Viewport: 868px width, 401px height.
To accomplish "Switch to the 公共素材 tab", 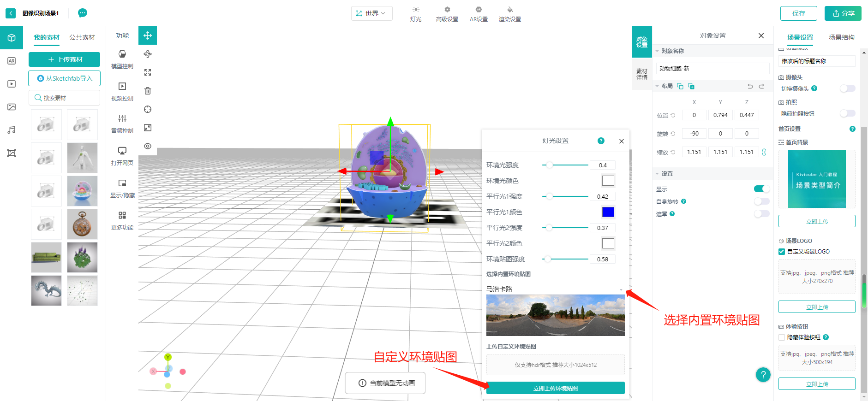I will 82,37.
